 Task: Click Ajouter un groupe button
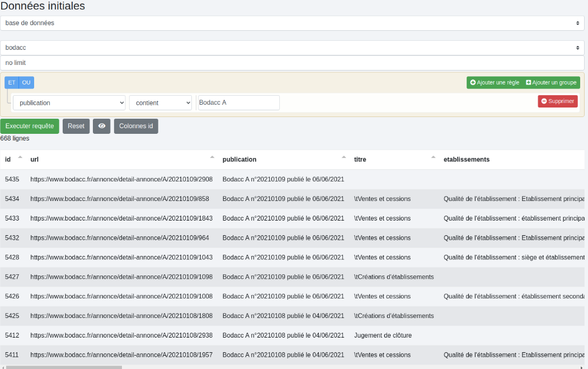(551, 82)
